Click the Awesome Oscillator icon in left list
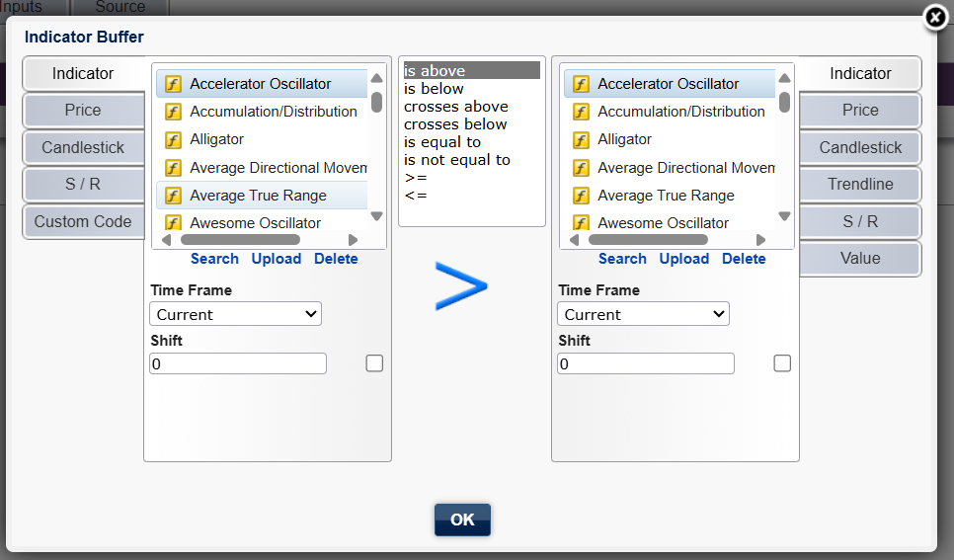 (173, 223)
